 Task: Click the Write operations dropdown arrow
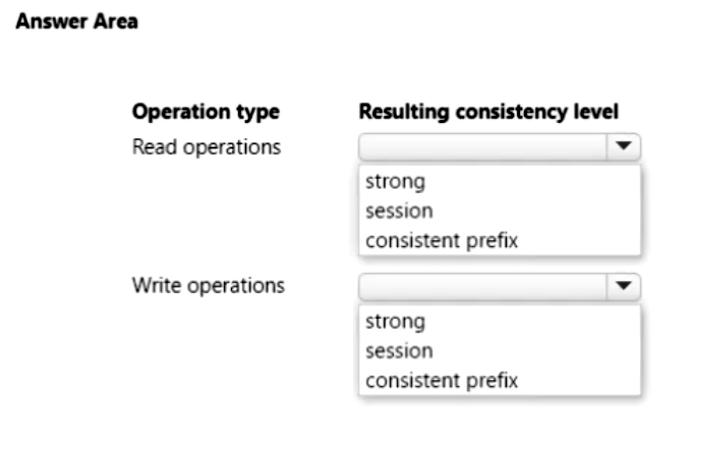click(623, 286)
